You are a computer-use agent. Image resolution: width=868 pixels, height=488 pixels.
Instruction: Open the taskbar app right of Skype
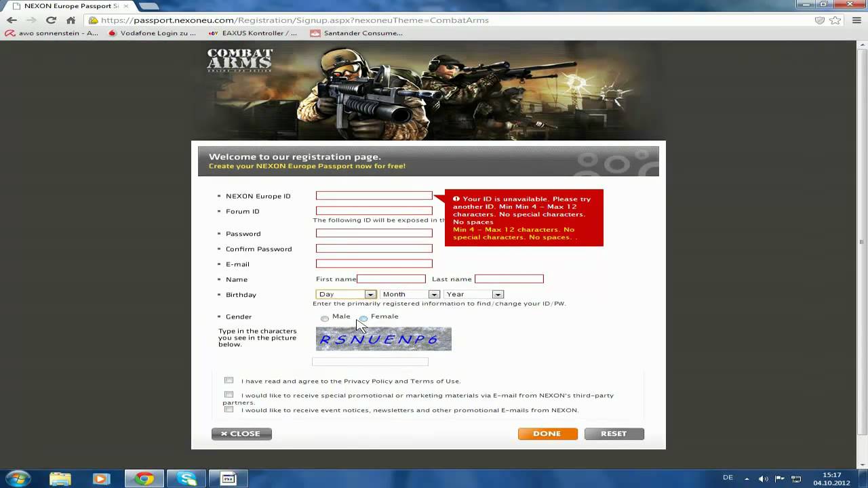228,479
